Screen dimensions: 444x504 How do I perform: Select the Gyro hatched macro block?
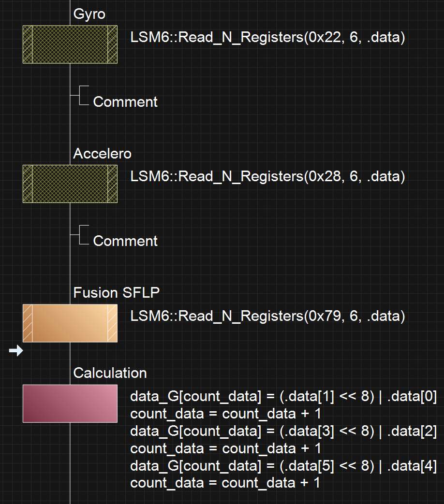pos(70,45)
